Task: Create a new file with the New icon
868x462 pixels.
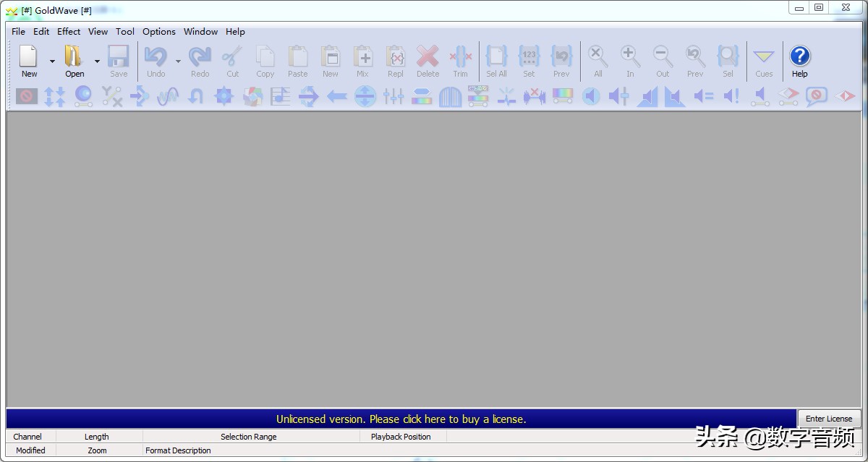Action: pyautogui.click(x=29, y=61)
